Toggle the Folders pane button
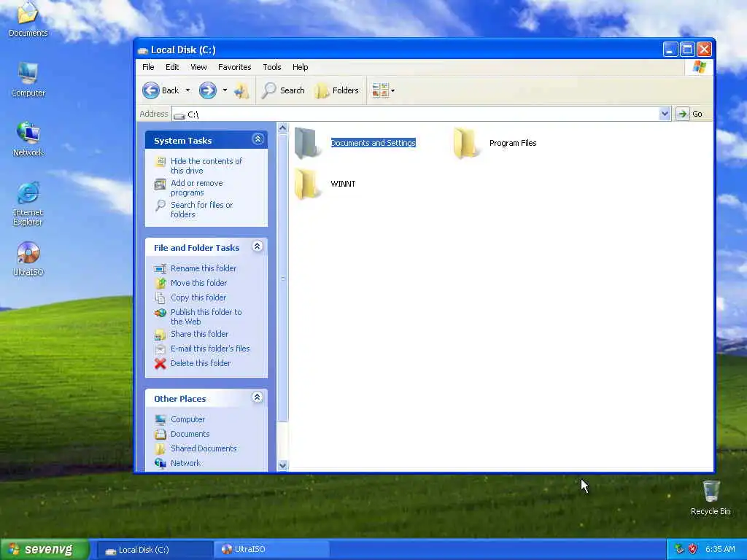This screenshot has height=560, width=747. point(337,90)
